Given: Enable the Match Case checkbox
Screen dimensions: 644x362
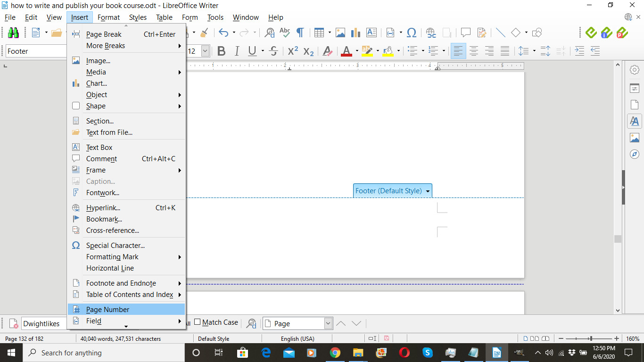Looking at the screenshot, I should tap(198, 322).
